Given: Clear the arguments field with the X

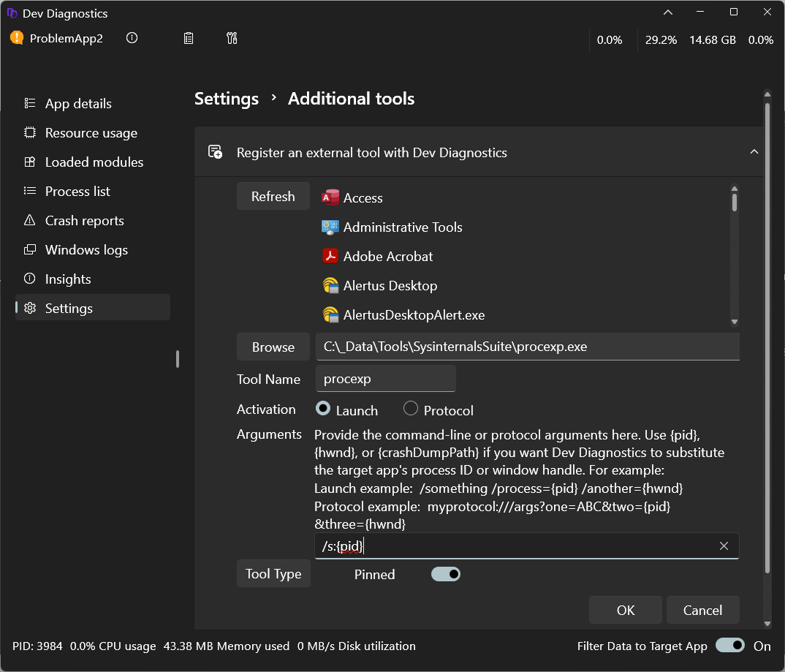Looking at the screenshot, I should (x=724, y=545).
